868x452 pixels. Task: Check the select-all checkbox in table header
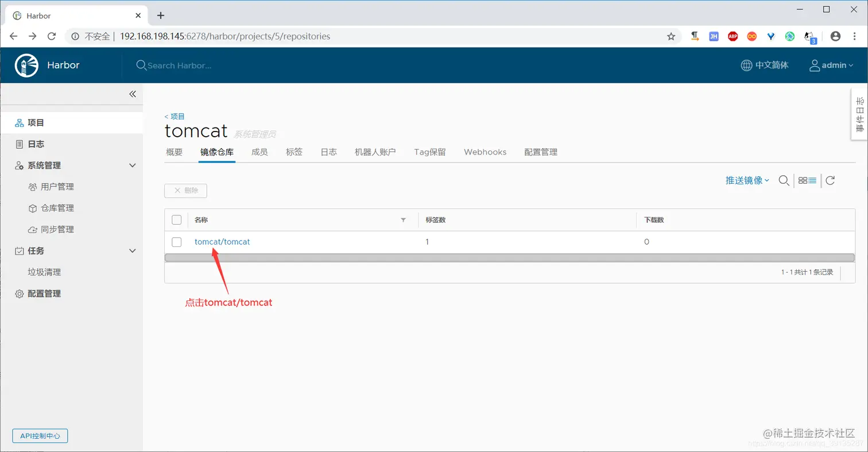[177, 220]
